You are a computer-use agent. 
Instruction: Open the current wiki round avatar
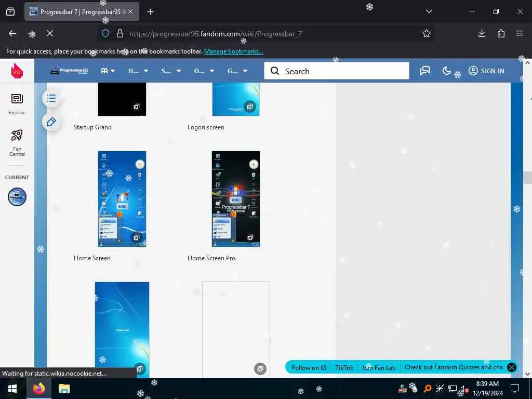coord(17,197)
